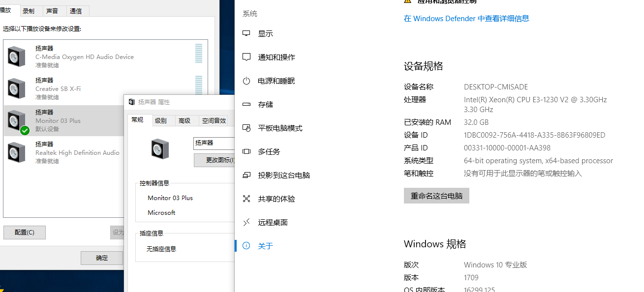The height and width of the screenshot is (292, 644).
Task: Open the Windows Defender details link
Action: 466,18
